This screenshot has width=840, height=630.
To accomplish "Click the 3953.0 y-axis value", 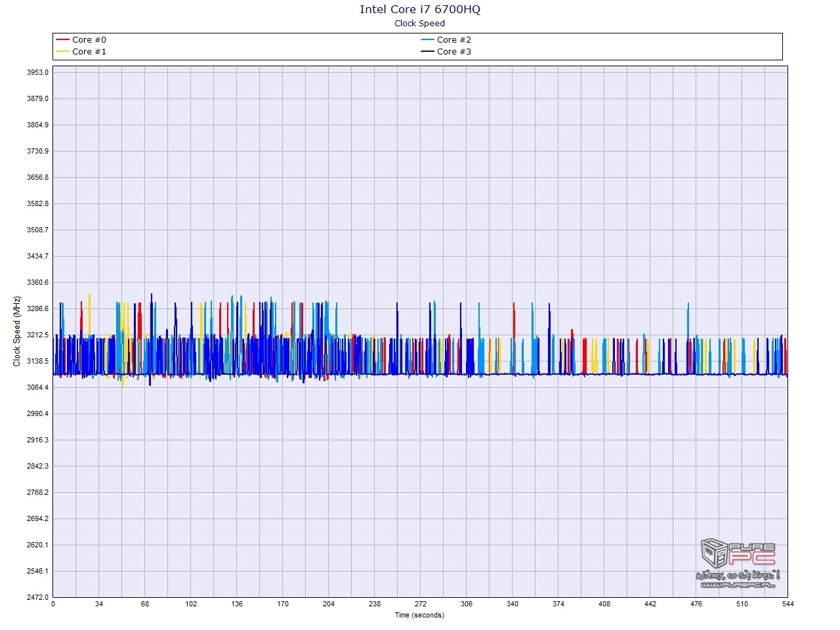I will click(37, 72).
